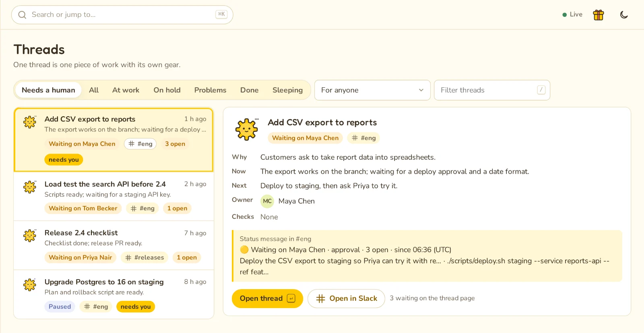Select Upgrade Postgres to 16 on staging title

point(104,282)
